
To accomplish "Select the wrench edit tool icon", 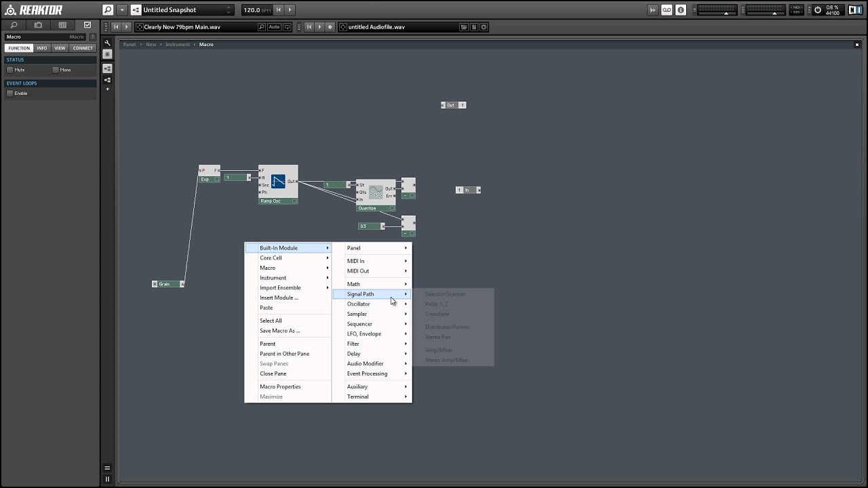I will click(x=107, y=43).
